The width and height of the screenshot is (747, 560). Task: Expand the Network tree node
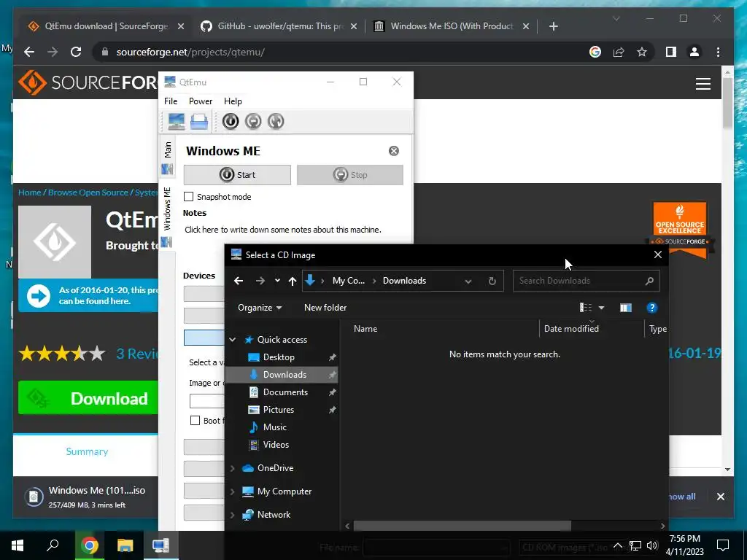[233, 515]
